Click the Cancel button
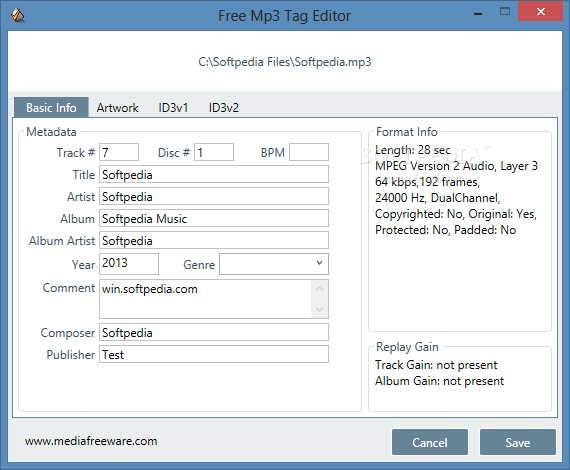Image resolution: width=570 pixels, height=470 pixels. 430,442
